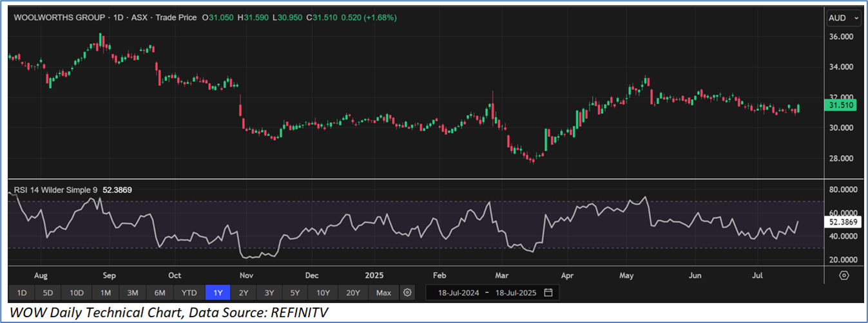
Task: Click chart settings hexagon icon at bottom right
Action: click(x=844, y=275)
